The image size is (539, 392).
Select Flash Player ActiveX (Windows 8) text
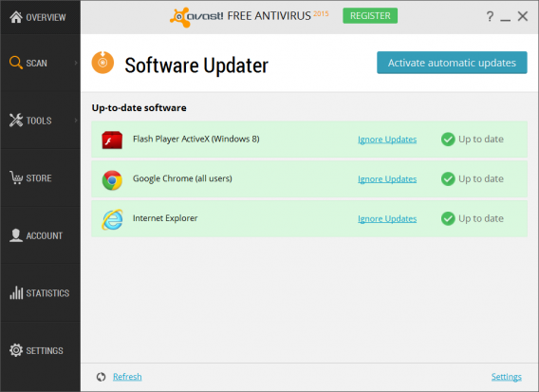[195, 139]
